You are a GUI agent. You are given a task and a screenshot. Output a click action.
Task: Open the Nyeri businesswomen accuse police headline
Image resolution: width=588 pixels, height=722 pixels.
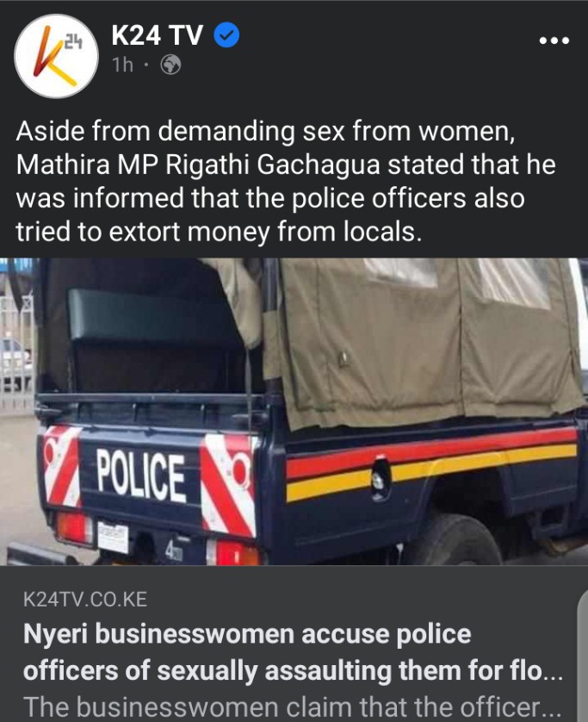(x=293, y=652)
